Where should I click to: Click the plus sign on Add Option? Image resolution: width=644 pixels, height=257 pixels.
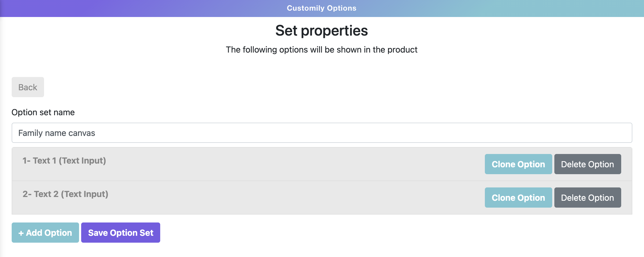[x=21, y=233]
